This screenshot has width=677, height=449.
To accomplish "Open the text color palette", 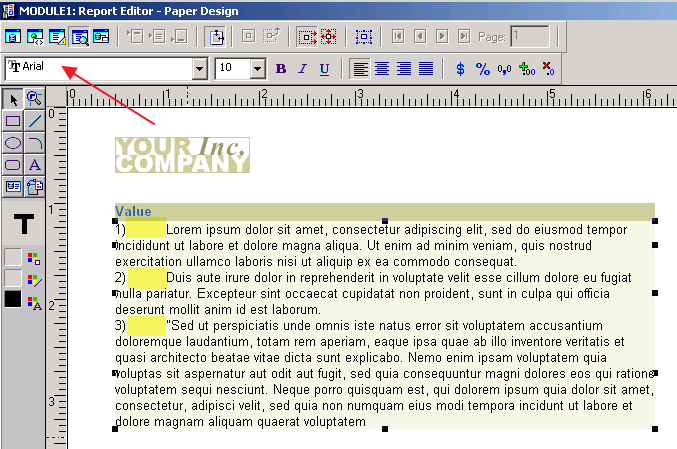I will tap(35, 301).
